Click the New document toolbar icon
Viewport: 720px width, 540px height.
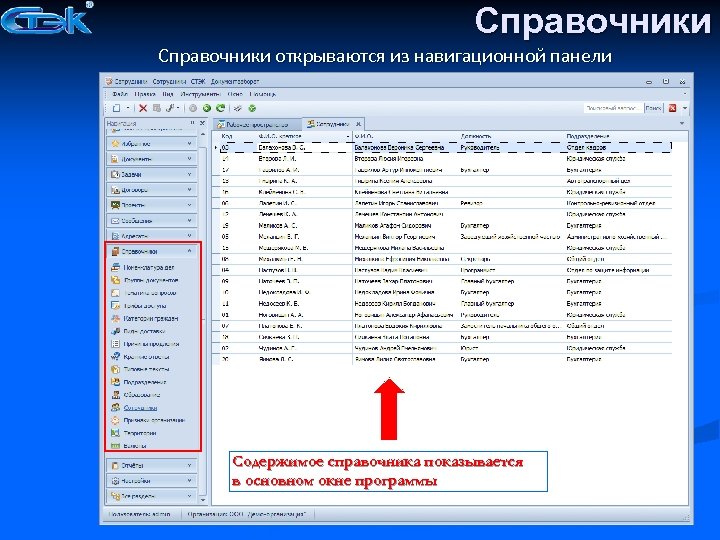(x=116, y=108)
